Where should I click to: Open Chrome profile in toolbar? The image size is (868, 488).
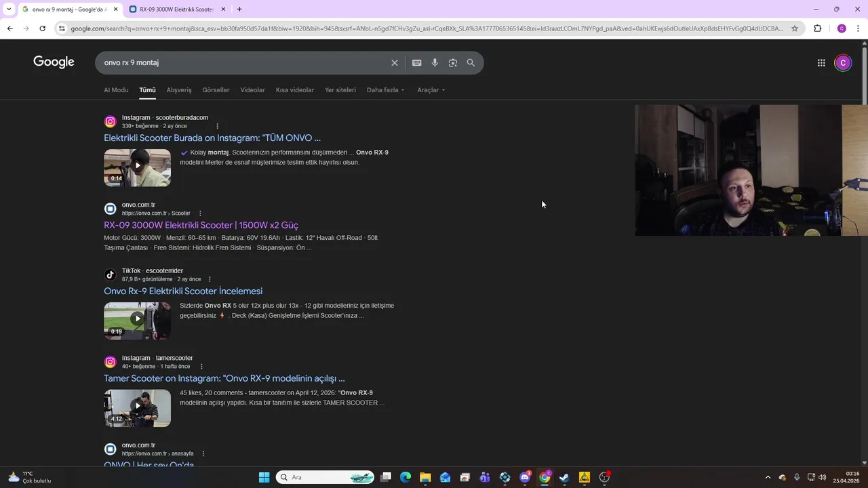[842, 28]
